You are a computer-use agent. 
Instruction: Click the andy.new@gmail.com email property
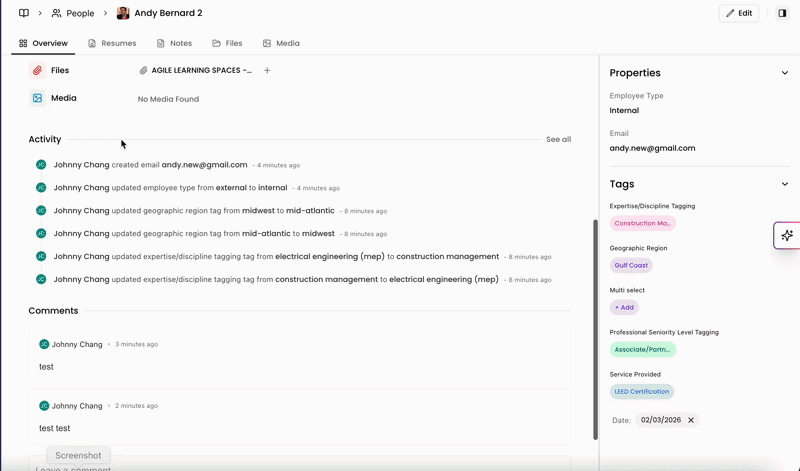pyautogui.click(x=652, y=148)
